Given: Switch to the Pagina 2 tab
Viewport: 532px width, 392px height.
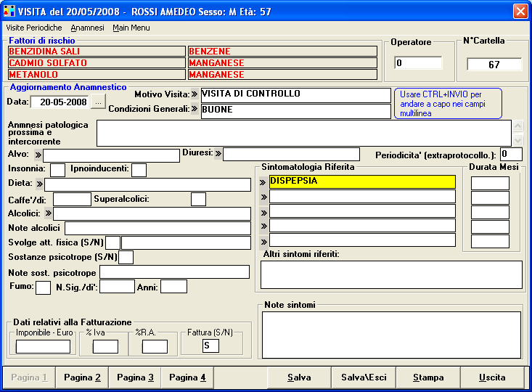Looking at the screenshot, I should 82,377.
